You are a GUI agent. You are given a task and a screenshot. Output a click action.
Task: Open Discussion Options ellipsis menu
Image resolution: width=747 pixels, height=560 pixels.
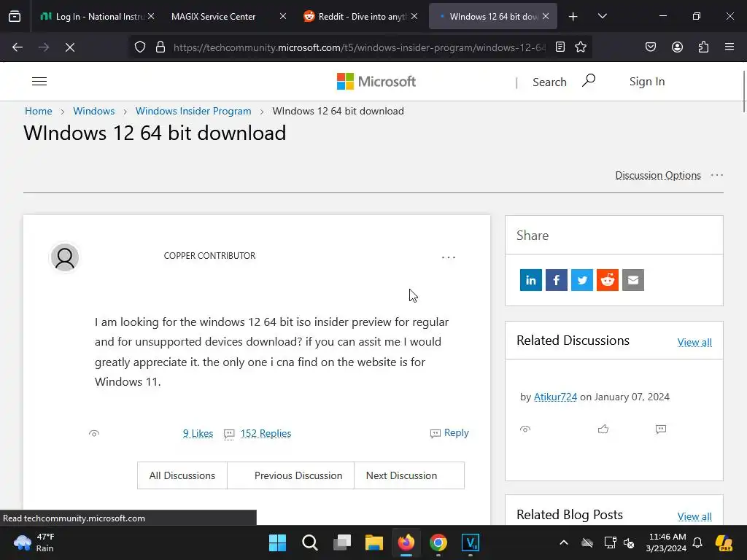pyautogui.click(x=716, y=175)
